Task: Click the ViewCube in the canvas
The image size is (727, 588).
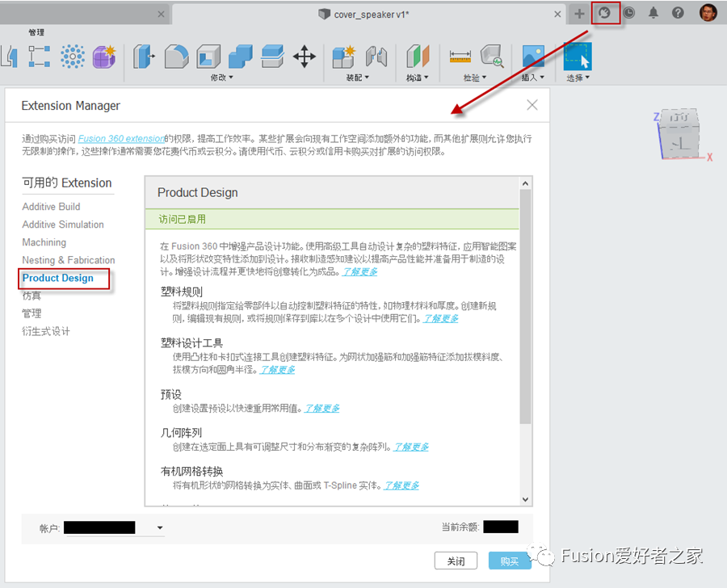Action: tap(679, 134)
